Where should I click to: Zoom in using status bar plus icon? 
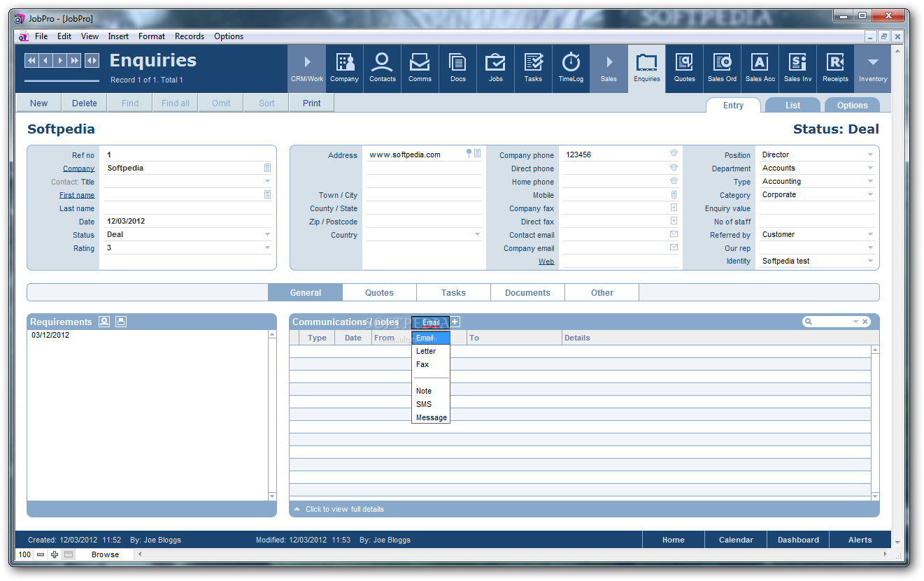tap(55, 554)
